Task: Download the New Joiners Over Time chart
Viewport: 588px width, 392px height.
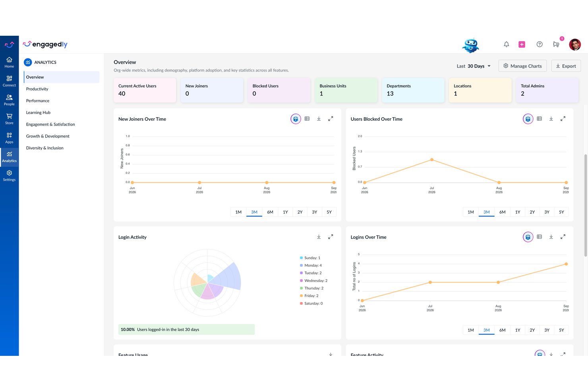Action: pyautogui.click(x=319, y=119)
